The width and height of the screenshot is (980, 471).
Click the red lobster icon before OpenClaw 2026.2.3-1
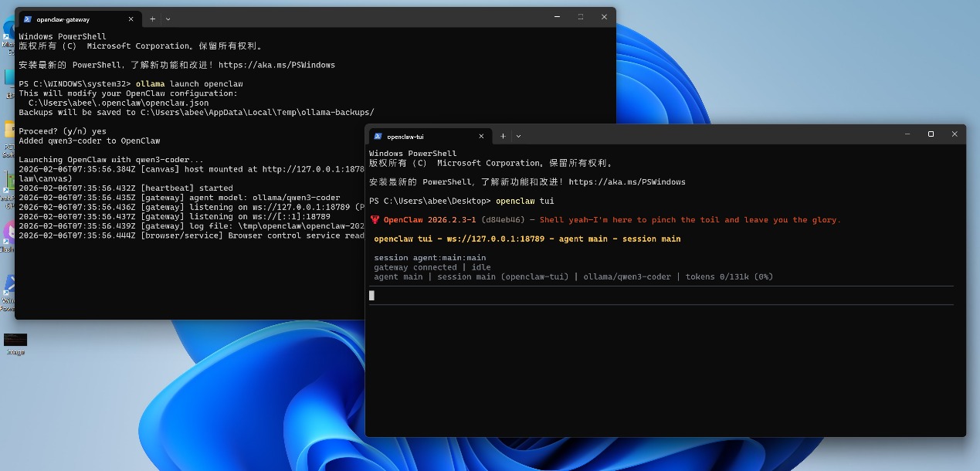click(x=375, y=220)
